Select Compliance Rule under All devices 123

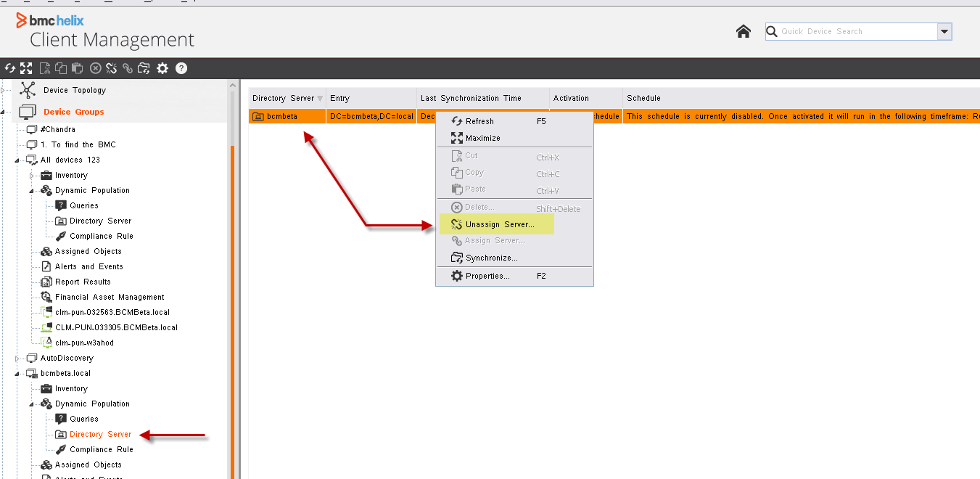point(102,236)
